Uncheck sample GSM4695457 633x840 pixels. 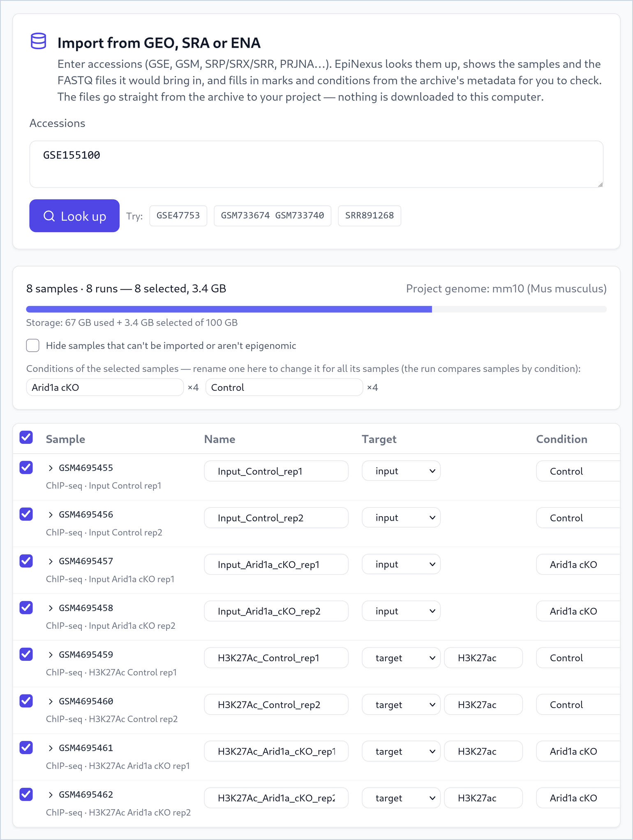(x=26, y=561)
